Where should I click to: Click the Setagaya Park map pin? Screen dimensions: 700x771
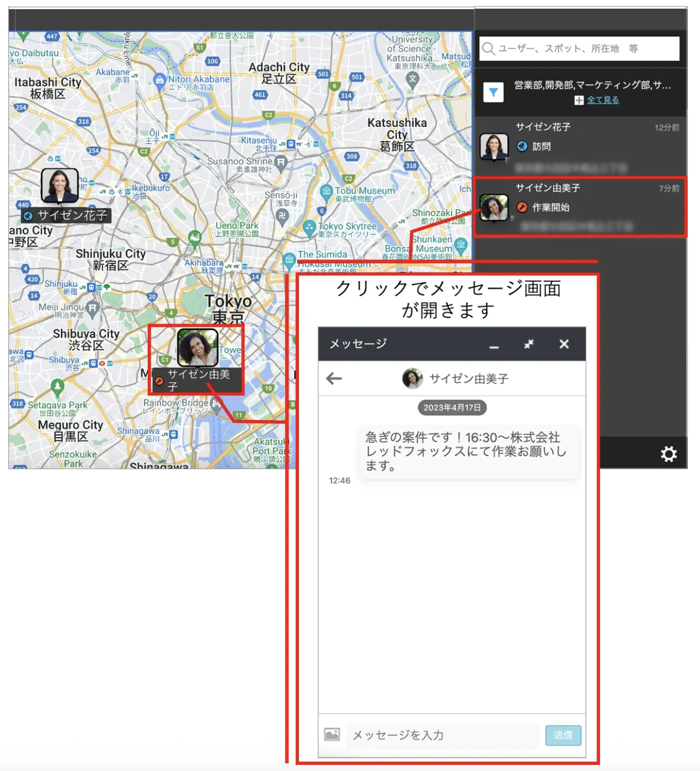[x=57, y=387]
